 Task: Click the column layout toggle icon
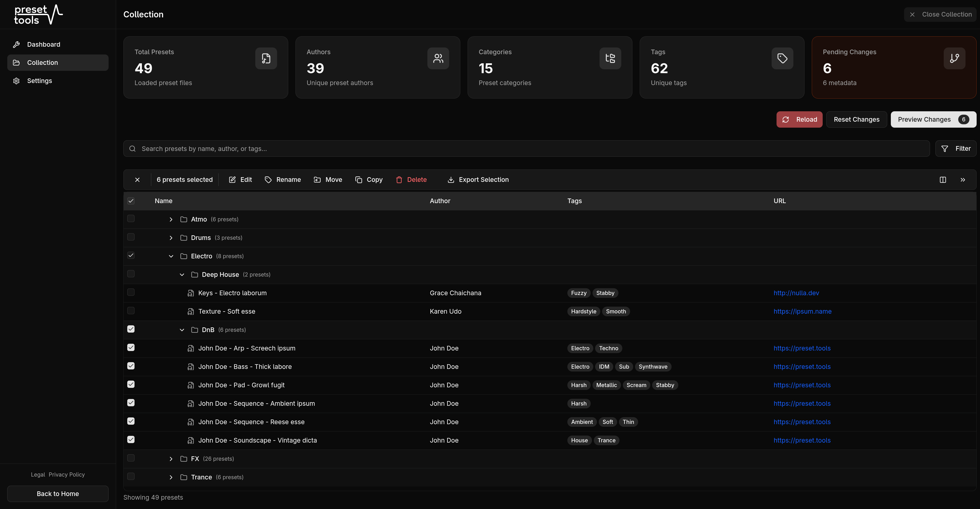coord(943,180)
